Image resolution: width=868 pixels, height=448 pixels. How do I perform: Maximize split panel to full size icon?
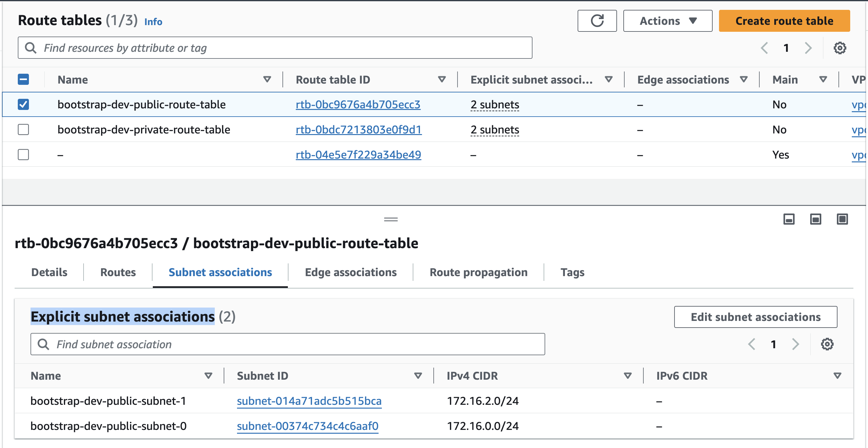(842, 219)
